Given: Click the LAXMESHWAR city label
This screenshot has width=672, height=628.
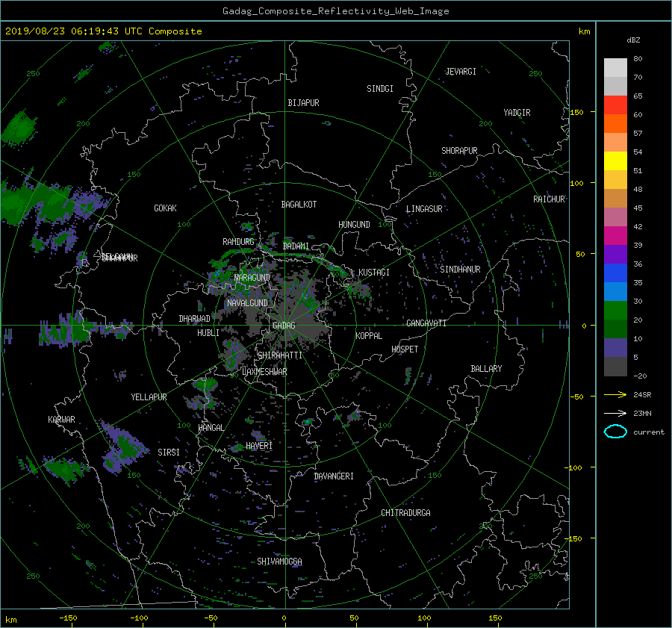Looking at the screenshot, I should point(264,372).
